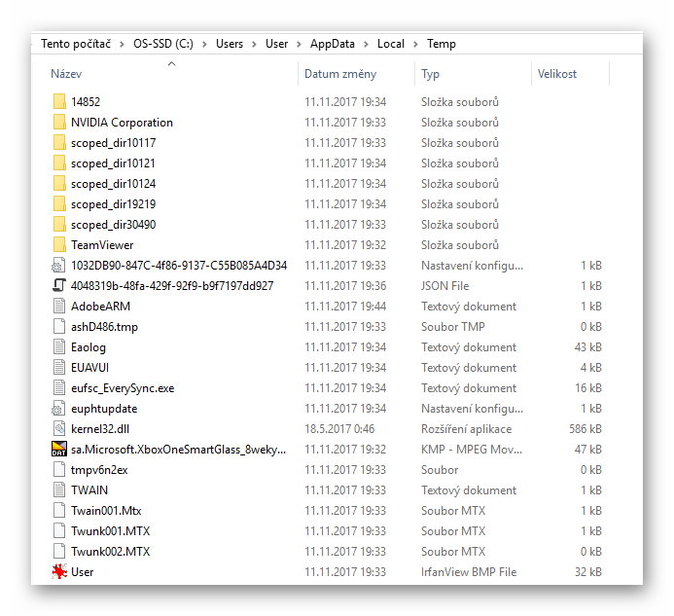Image resolution: width=674 pixels, height=616 pixels.
Task: Click the 32 kB size cell
Action: coord(588,571)
